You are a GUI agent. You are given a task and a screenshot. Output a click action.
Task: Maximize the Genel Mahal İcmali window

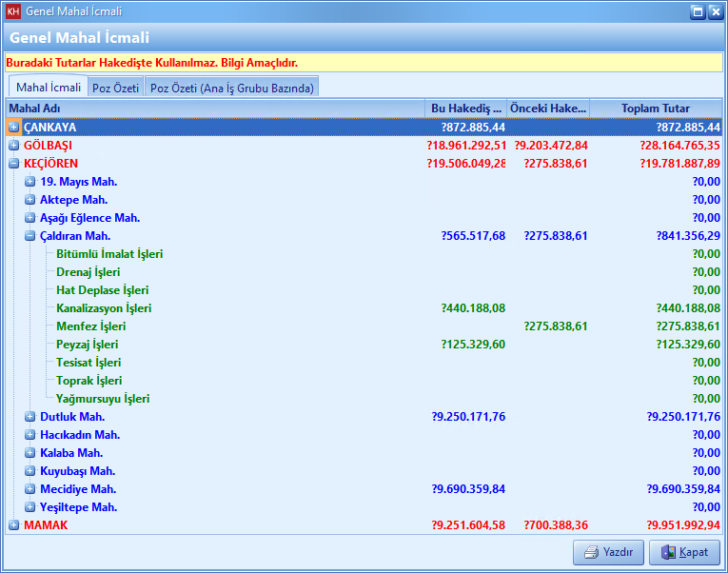click(x=698, y=11)
